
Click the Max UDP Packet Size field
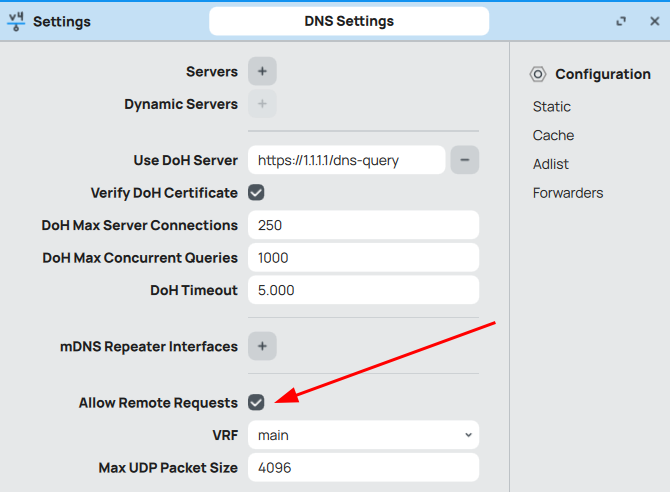click(363, 468)
